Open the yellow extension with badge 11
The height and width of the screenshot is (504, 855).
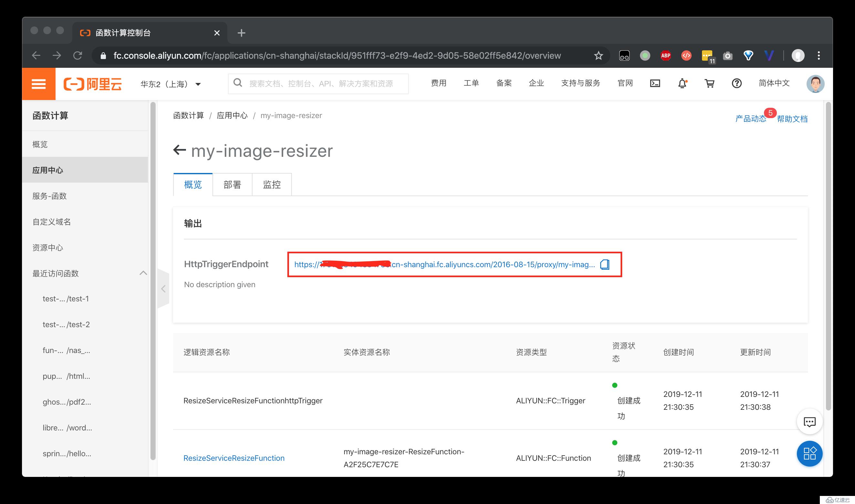click(708, 56)
